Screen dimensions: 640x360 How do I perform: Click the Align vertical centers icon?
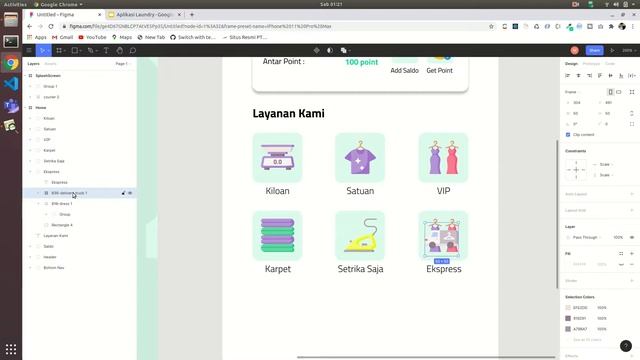(611, 76)
